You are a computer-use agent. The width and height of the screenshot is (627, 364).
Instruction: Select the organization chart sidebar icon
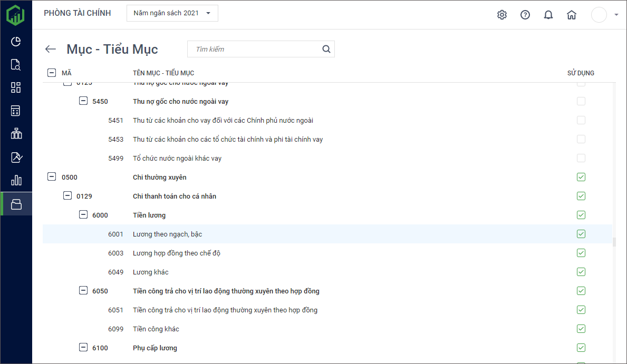coord(16,134)
